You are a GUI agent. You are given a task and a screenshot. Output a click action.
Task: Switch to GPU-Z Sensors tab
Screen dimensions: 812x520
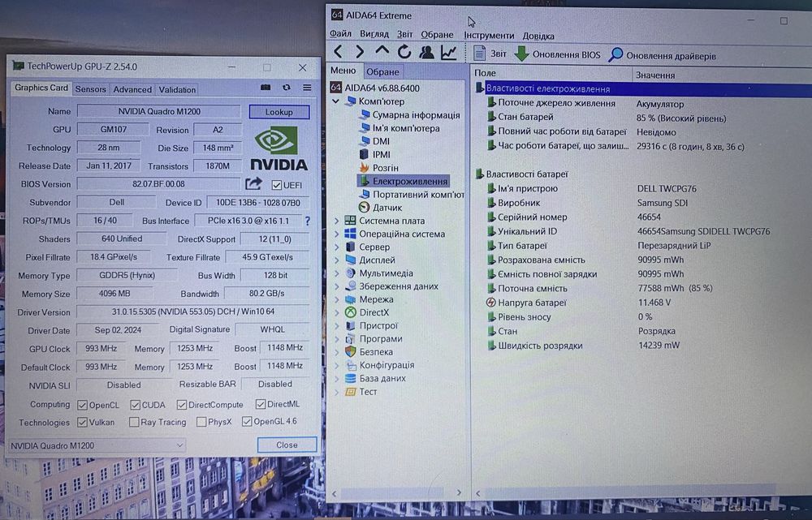91,89
